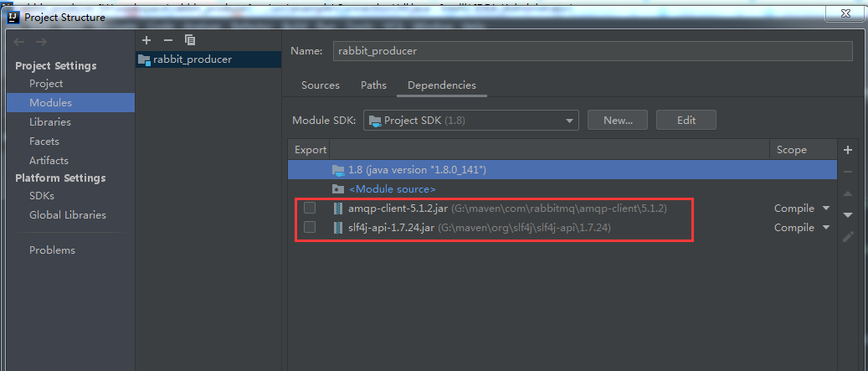The height and width of the screenshot is (371, 868).
Task: Open Libraries in the settings sidebar
Action: point(50,121)
